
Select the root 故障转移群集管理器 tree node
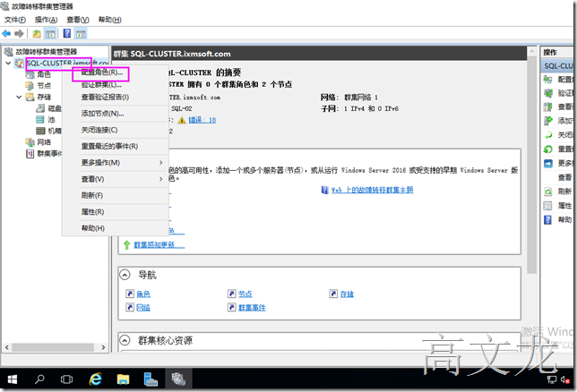pyautogui.click(x=47, y=52)
